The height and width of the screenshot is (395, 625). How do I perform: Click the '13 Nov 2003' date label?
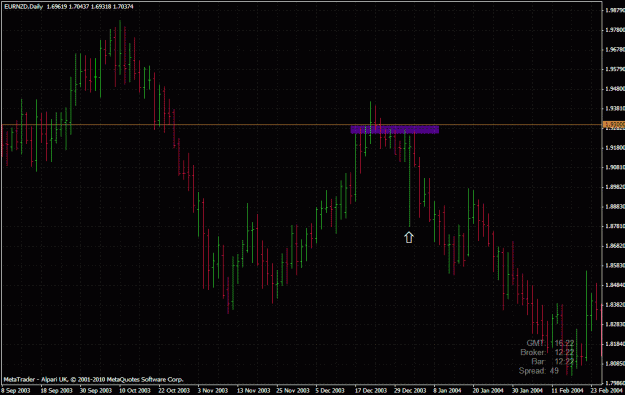(253, 390)
